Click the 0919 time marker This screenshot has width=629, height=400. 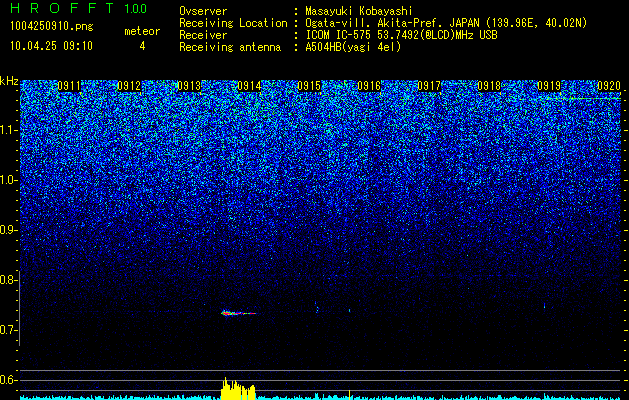pyautogui.click(x=549, y=86)
